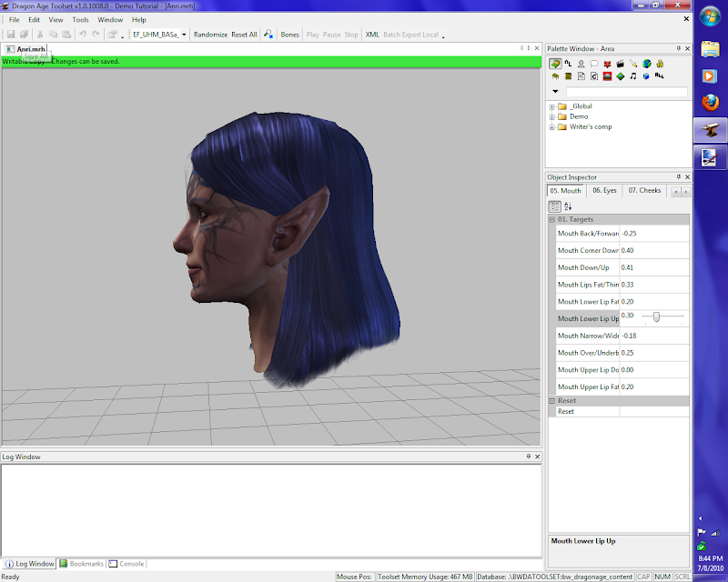Click the alphabetical sort icon in Object Inspector
The height and width of the screenshot is (582, 728).
pos(568,206)
